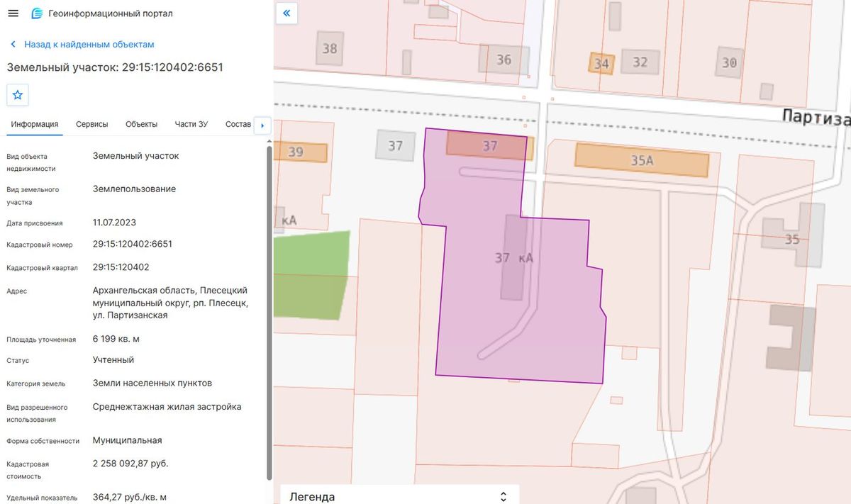Click building 39 on the map
Viewport: 851px width, 504px height.
click(300, 152)
